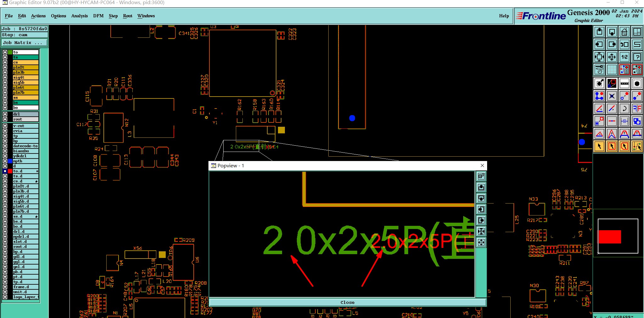Image resolution: width=644 pixels, height=318 pixels.
Task: Click Popview pan left icon
Action: point(481,209)
